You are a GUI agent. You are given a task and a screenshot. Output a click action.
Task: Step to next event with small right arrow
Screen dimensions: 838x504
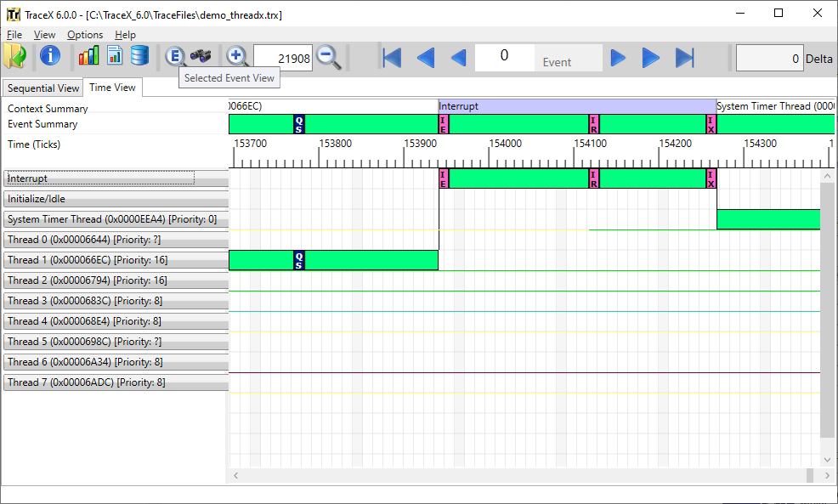pos(619,58)
